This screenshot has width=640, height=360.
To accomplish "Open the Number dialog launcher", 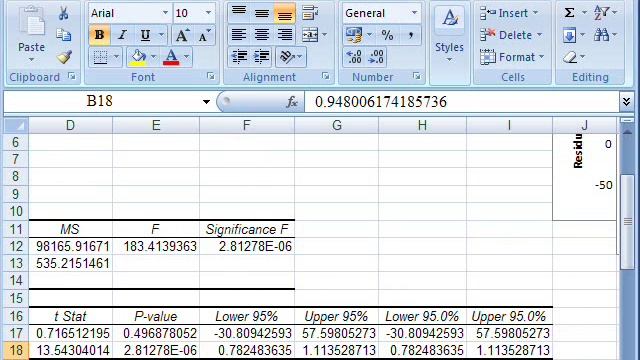I will (416, 76).
